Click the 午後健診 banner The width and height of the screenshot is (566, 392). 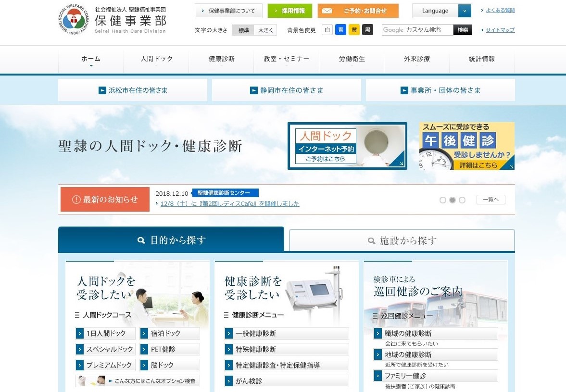coord(467,146)
